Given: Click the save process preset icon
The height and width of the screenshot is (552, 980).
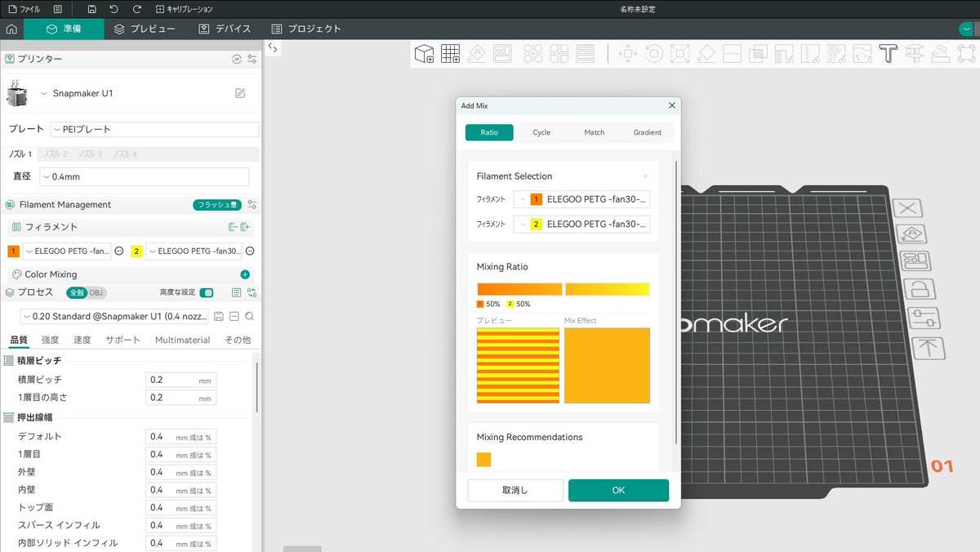Looking at the screenshot, I should click(218, 316).
